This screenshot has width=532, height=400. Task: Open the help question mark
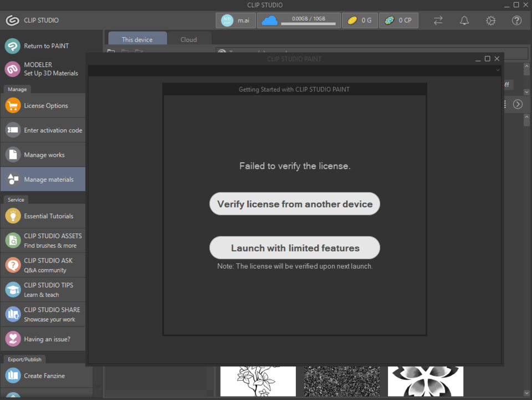click(x=516, y=20)
